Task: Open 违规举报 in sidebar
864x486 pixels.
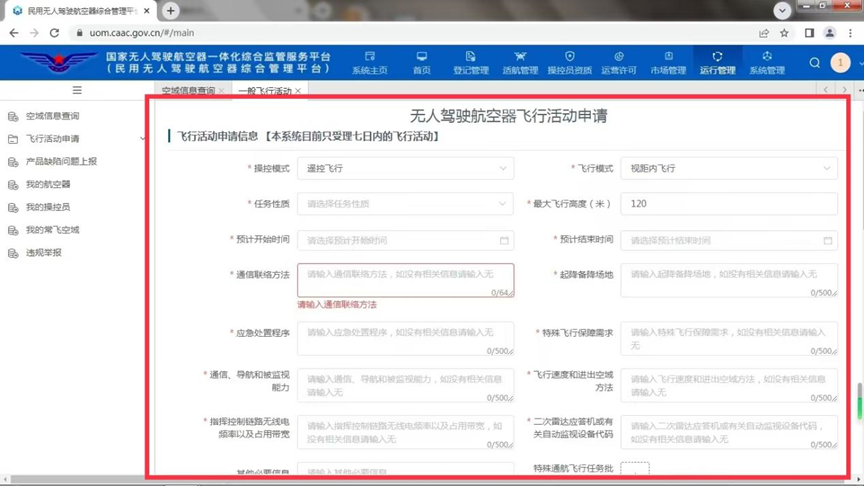Action: coord(44,253)
